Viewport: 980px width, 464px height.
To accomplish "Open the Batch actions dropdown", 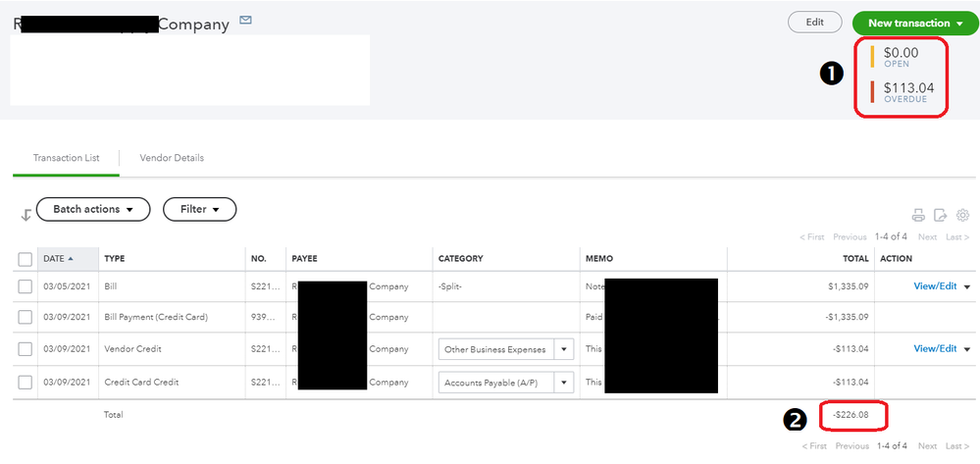I will click(x=93, y=210).
